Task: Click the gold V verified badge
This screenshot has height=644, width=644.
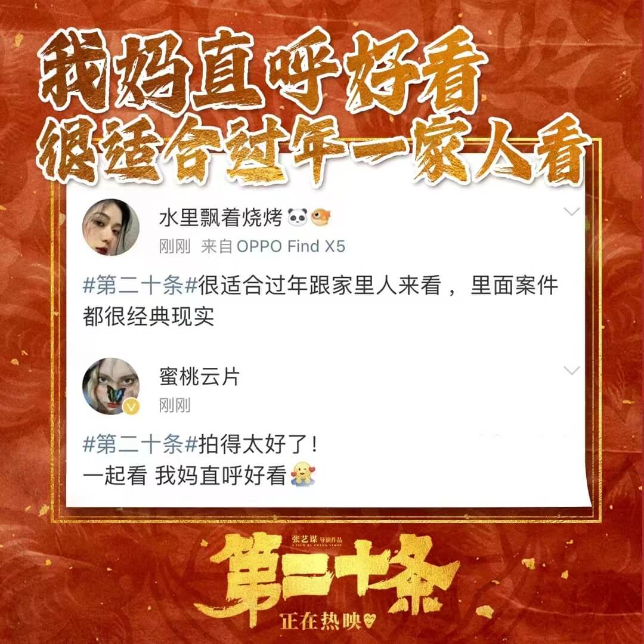Action: (131, 407)
